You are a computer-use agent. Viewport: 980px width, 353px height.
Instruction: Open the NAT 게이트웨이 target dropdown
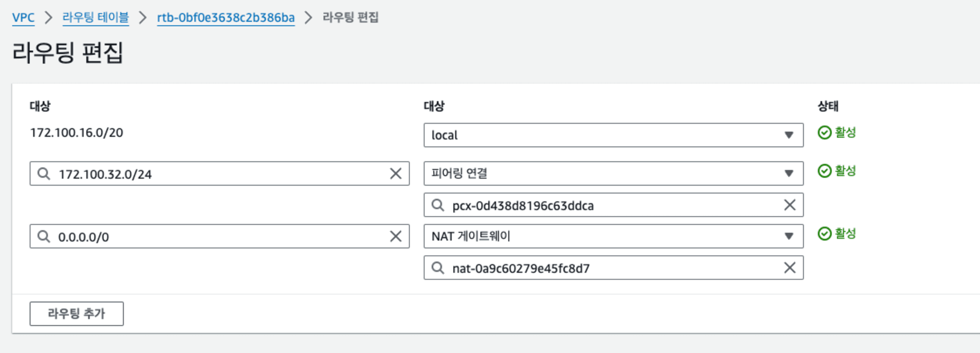613,236
